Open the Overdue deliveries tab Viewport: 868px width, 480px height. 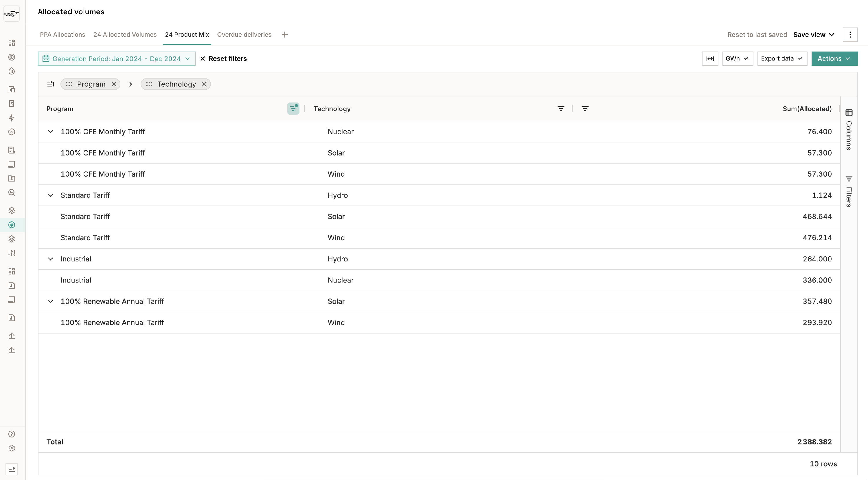click(244, 35)
